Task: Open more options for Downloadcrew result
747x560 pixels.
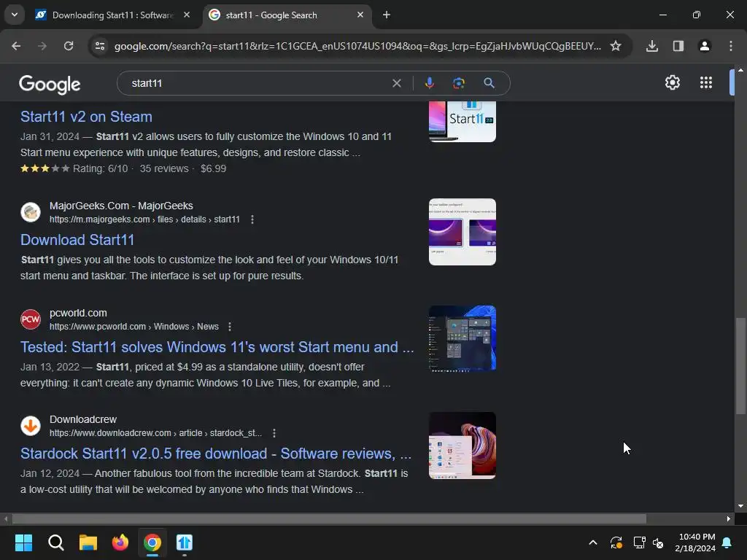Action: tap(274, 433)
